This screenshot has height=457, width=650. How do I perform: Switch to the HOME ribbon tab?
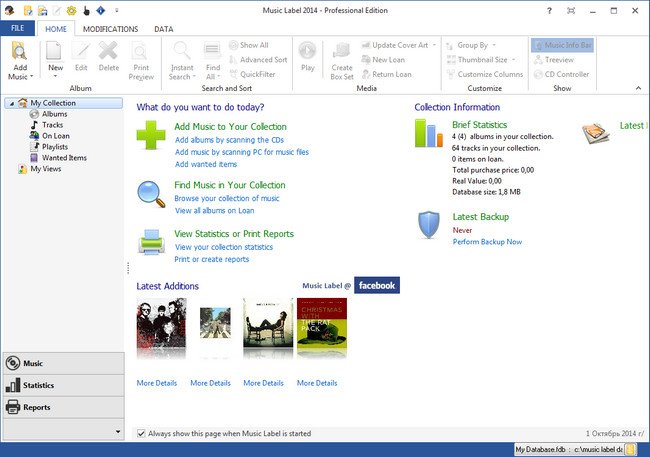pyautogui.click(x=56, y=29)
